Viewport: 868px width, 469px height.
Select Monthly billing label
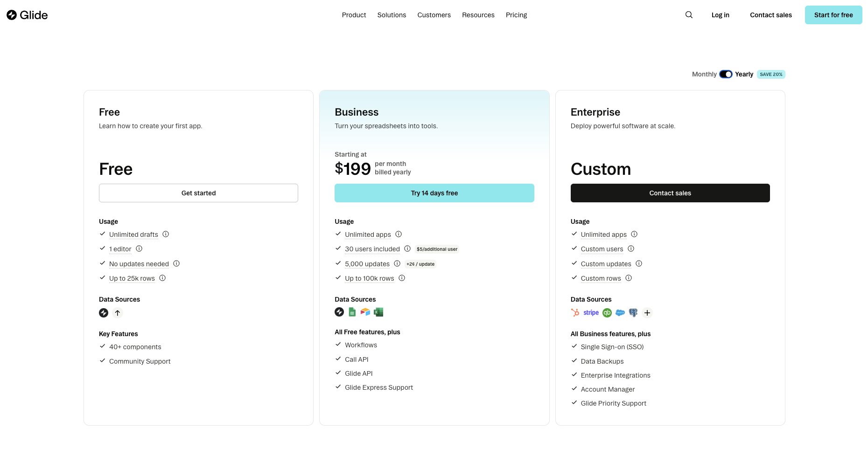click(x=704, y=74)
